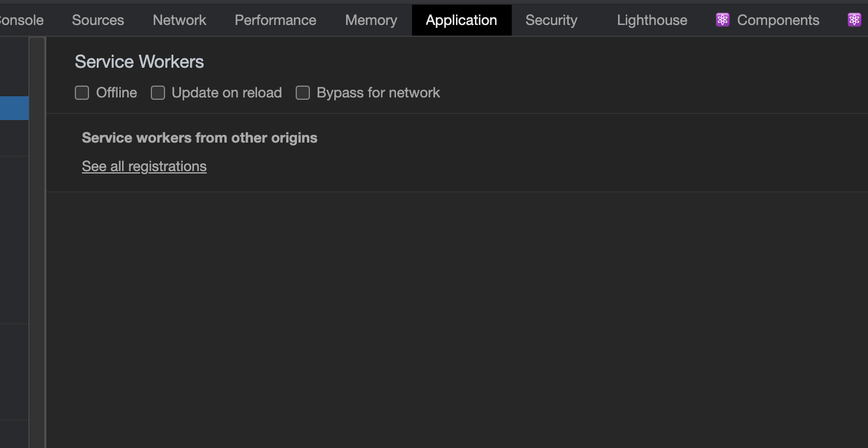Screen dimensions: 868x448
Task: Open the Console tab
Action: point(21,20)
